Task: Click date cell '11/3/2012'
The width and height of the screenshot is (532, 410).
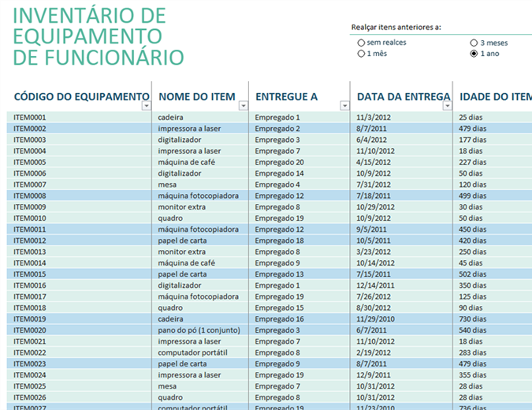Action: 374,117
